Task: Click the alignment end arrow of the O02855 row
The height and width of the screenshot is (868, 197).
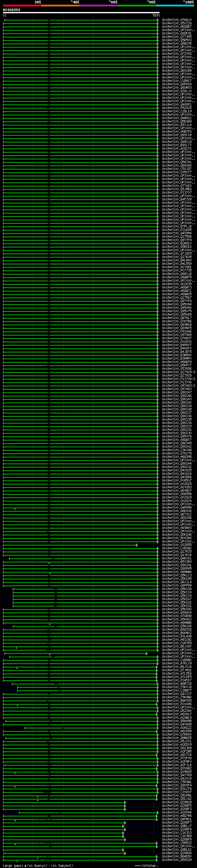Action: point(137,545)
